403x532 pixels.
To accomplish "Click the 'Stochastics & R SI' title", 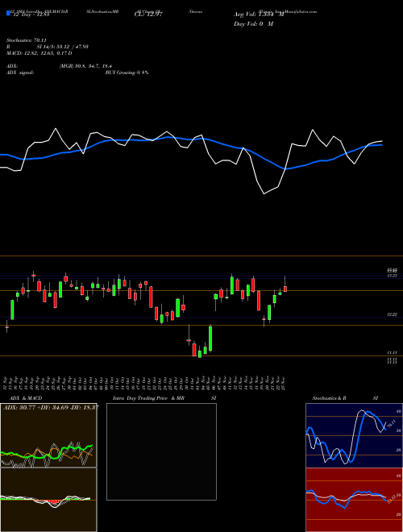I will point(345,398).
